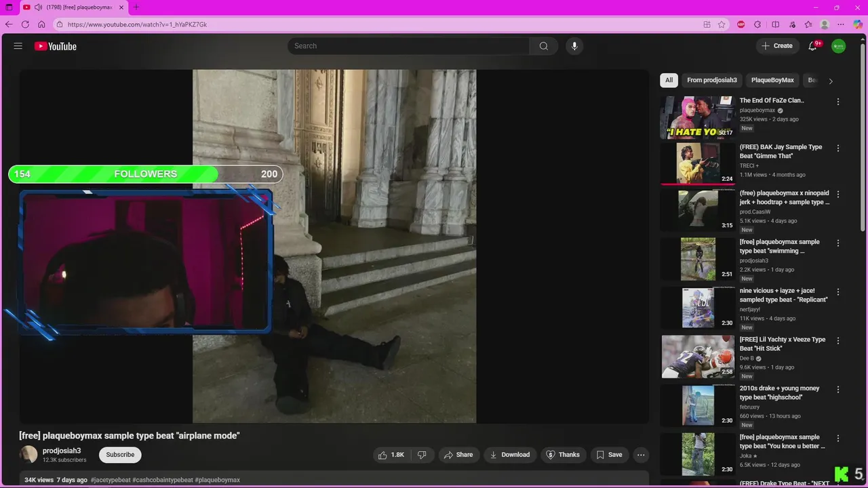
Task: Open more actions below the video
Action: pyautogui.click(x=641, y=455)
